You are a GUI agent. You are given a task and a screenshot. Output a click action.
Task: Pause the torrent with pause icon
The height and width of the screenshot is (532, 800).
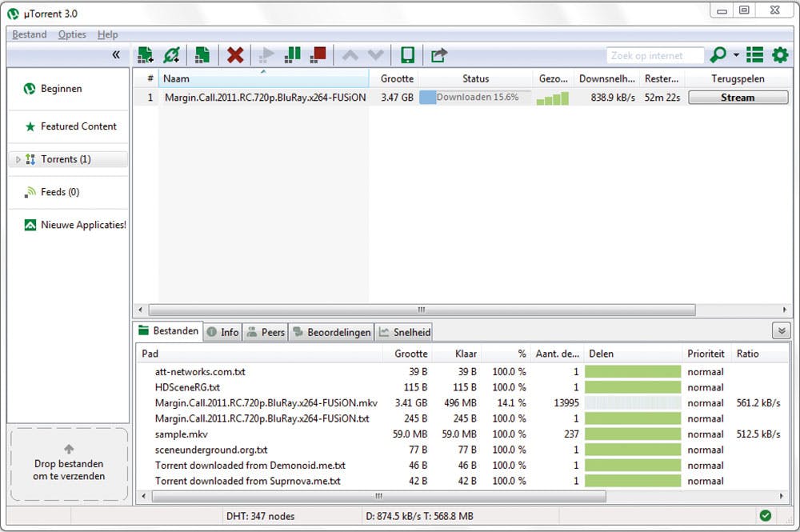pyautogui.click(x=292, y=55)
